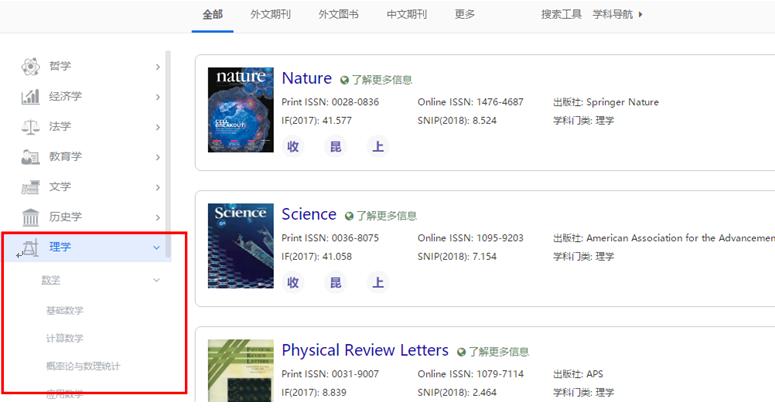Collapse the 数学 subcategory chevron
Viewport: 775px width, 408px height.
(157, 280)
